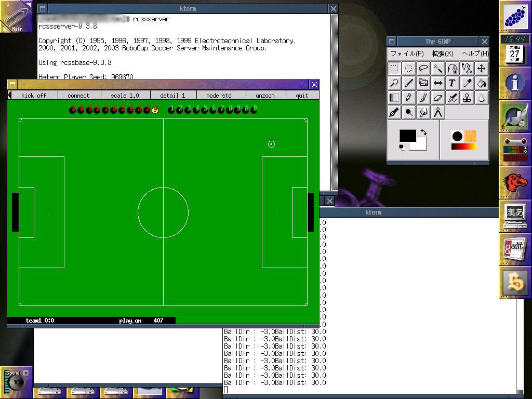Viewport: 532px width, 399px height.
Task: Open the 漢あ input method dock icon
Action: coord(515,216)
